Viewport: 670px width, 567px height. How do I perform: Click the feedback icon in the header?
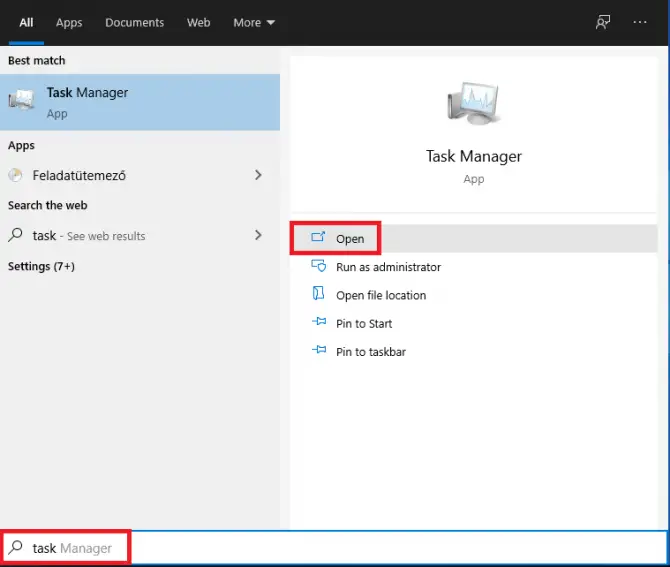(603, 22)
